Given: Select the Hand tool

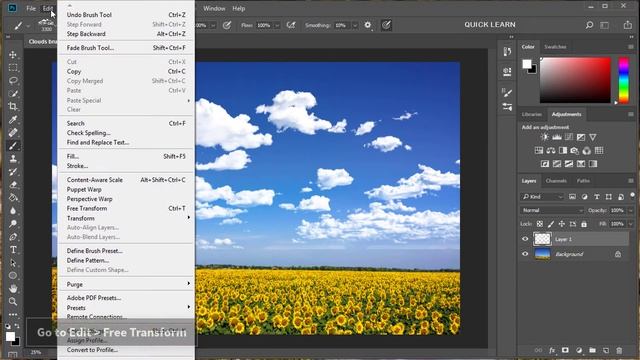Looking at the screenshot, I should pos(13,289).
